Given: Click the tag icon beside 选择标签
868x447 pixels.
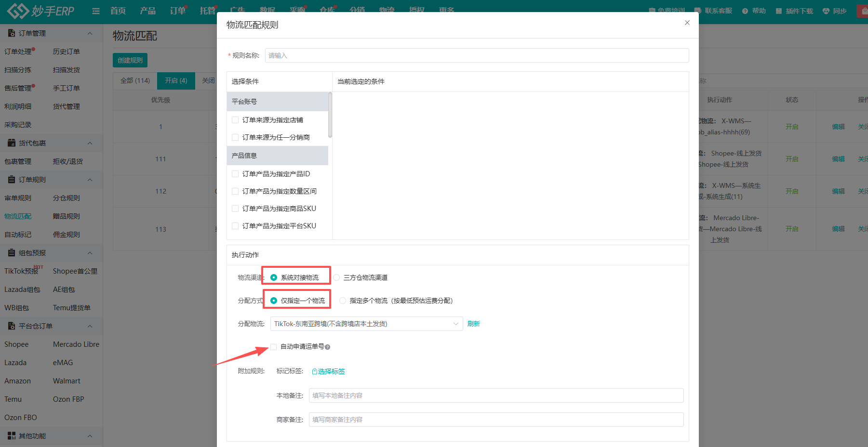Looking at the screenshot, I should (314, 371).
